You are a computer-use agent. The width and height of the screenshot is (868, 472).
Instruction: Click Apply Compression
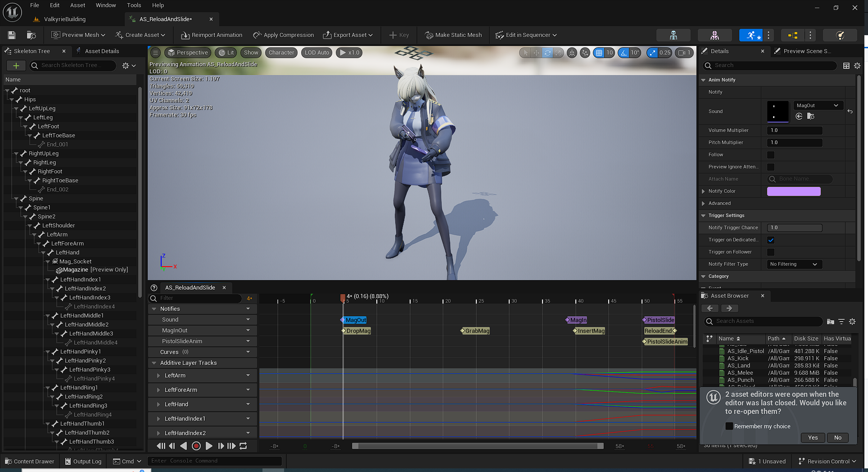(x=284, y=35)
